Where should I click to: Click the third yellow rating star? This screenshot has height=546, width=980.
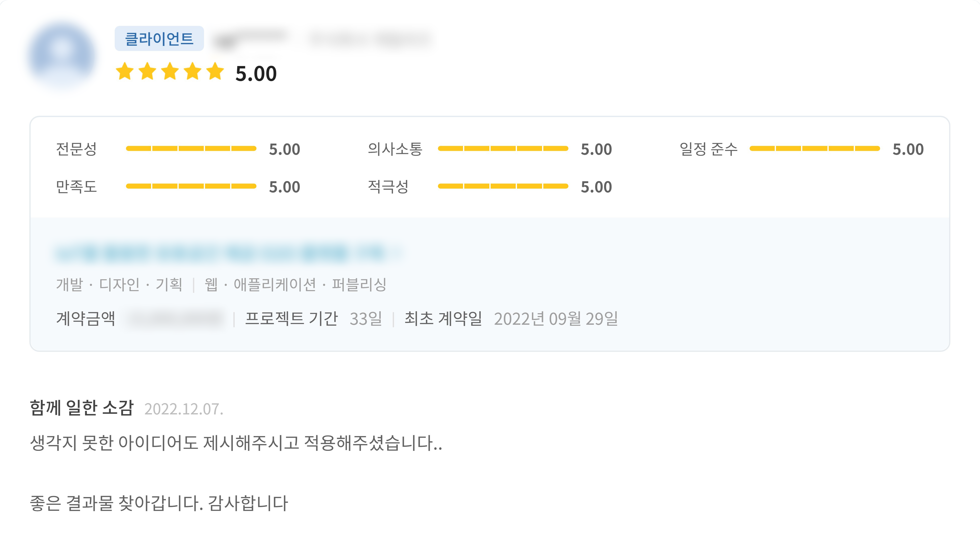pyautogui.click(x=170, y=72)
